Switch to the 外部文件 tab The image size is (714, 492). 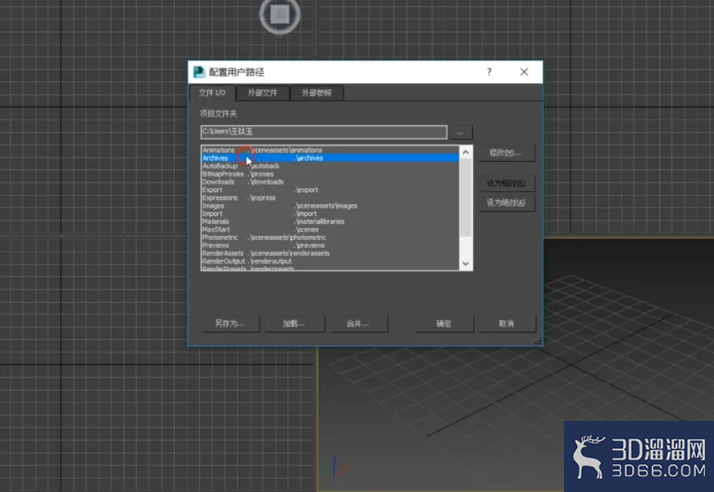262,93
